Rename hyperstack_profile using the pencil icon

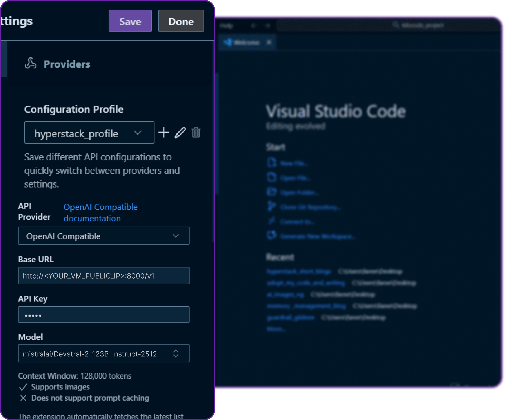tap(180, 133)
